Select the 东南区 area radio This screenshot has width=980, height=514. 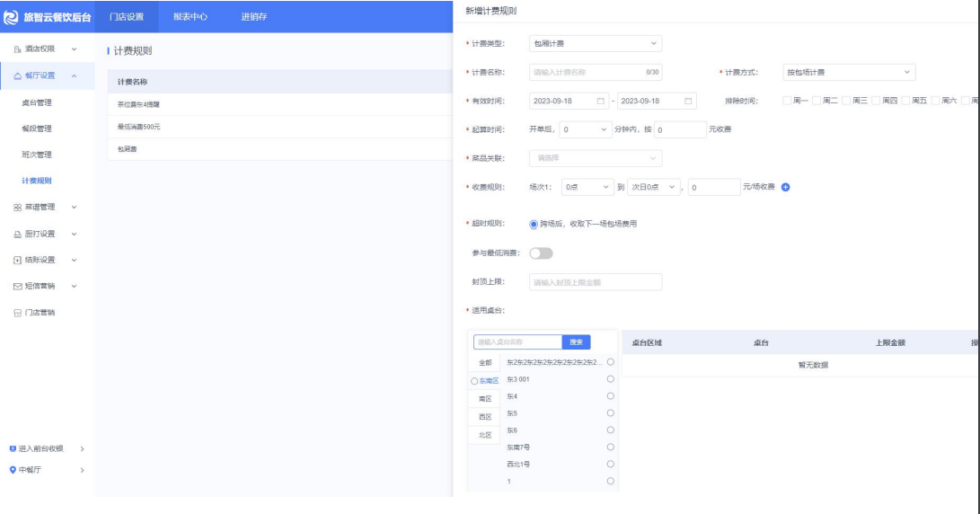click(474, 381)
